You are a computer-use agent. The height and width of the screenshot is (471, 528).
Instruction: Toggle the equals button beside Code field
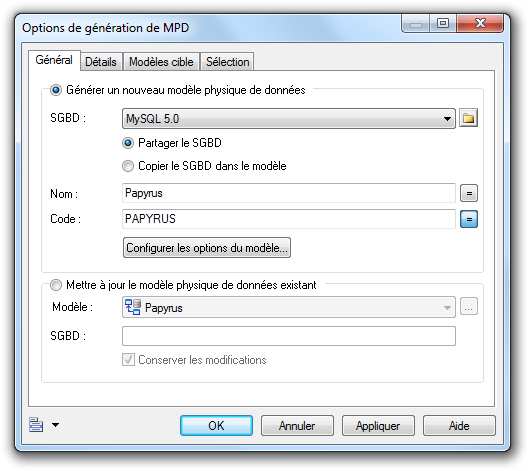469,219
